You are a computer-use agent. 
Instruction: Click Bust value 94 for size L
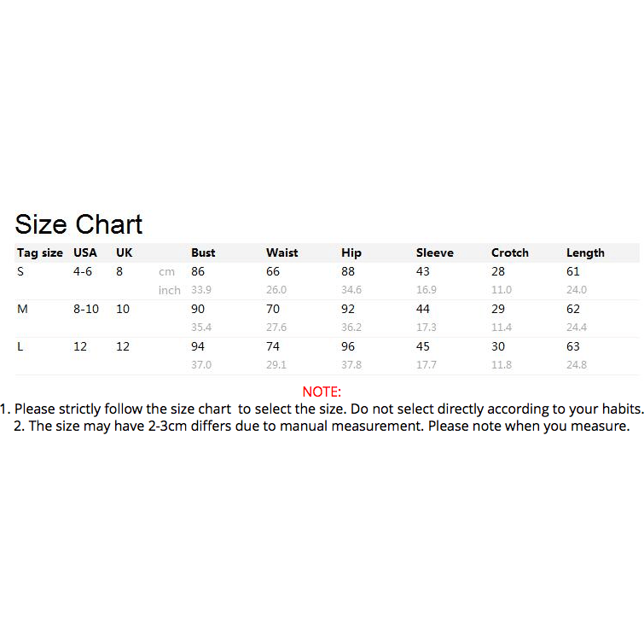198,346
